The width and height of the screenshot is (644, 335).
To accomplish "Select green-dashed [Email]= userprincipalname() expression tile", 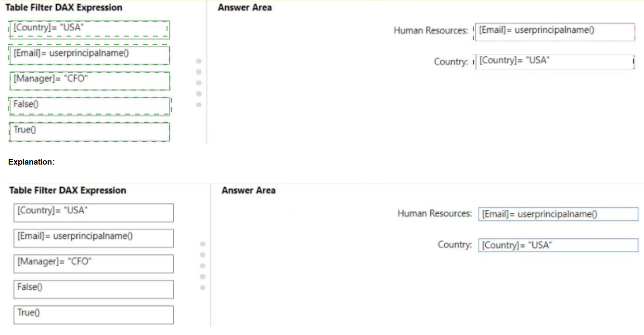I will 89,54.
